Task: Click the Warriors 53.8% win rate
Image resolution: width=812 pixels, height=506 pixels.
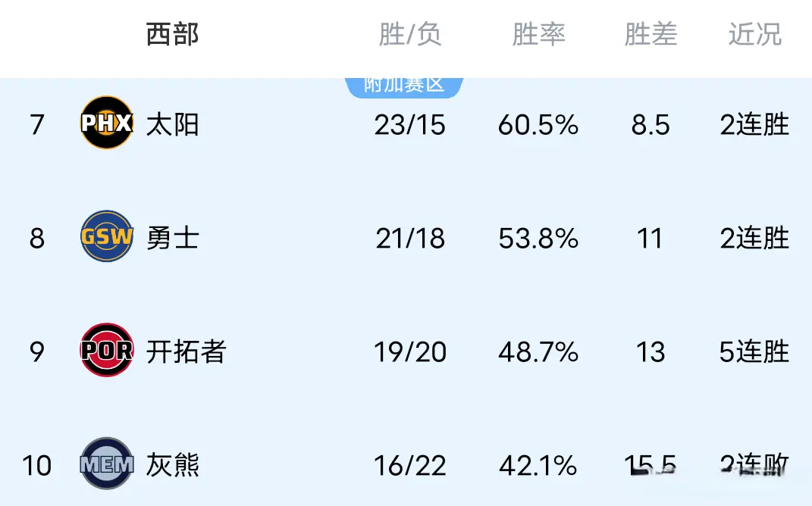Action: (538, 239)
